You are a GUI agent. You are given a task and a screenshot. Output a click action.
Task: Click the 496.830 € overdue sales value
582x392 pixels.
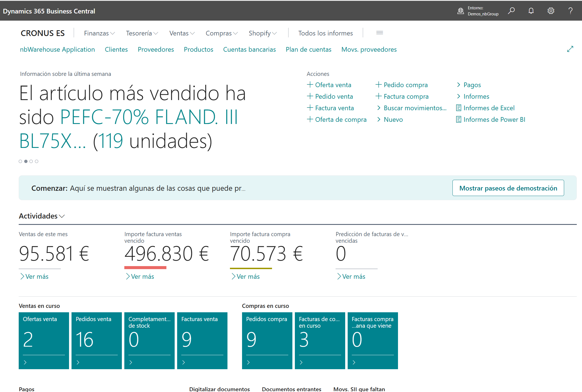[x=167, y=253]
